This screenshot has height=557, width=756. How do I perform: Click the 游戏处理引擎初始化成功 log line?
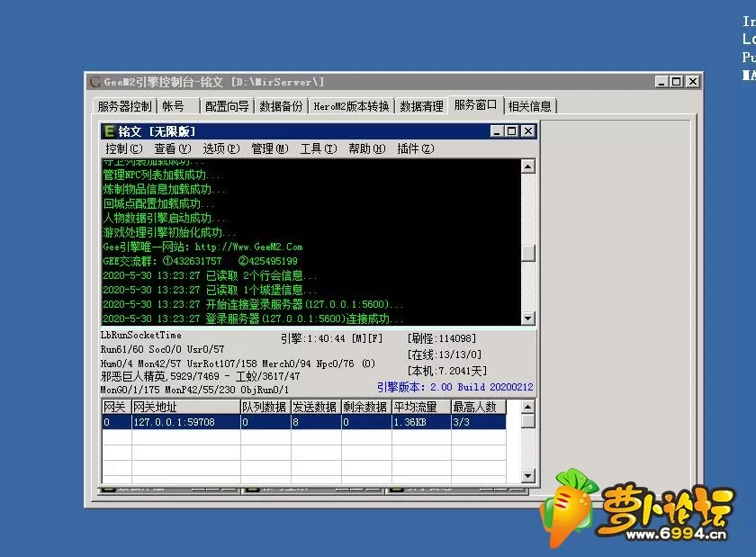(x=169, y=232)
